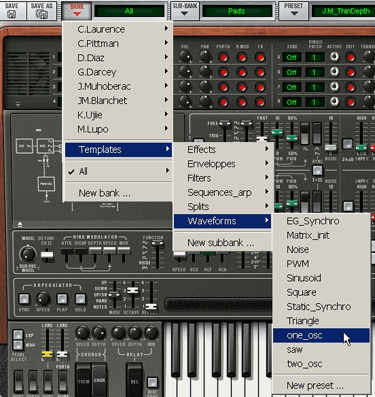Screen dimensions: 375x397
Task: Expand the C.Laurence bank submenu
Action: 118,29
